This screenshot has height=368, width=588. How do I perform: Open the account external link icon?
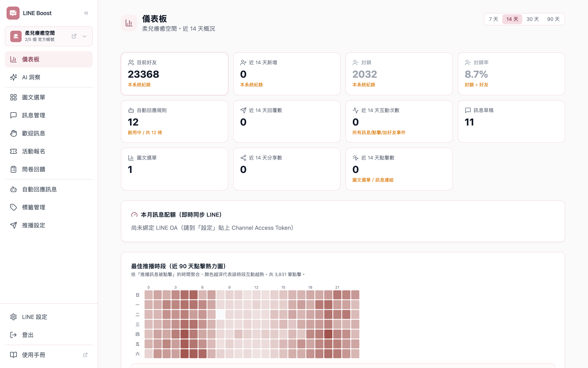tap(74, 36)
